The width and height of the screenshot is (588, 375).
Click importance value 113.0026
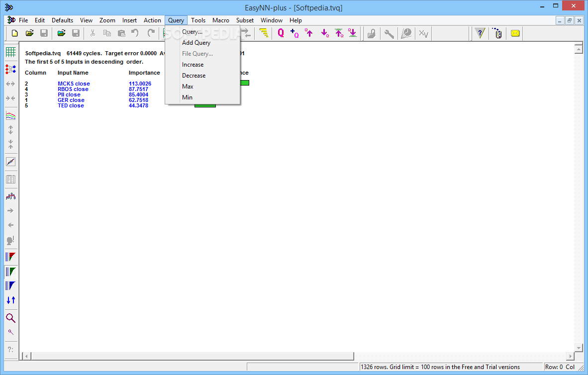[140, 84]
